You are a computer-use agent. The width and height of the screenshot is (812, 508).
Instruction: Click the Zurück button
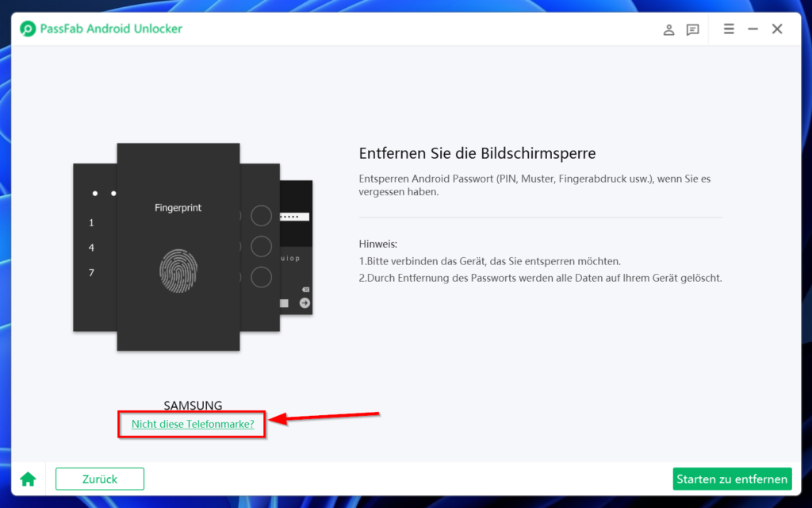[100, 479]
